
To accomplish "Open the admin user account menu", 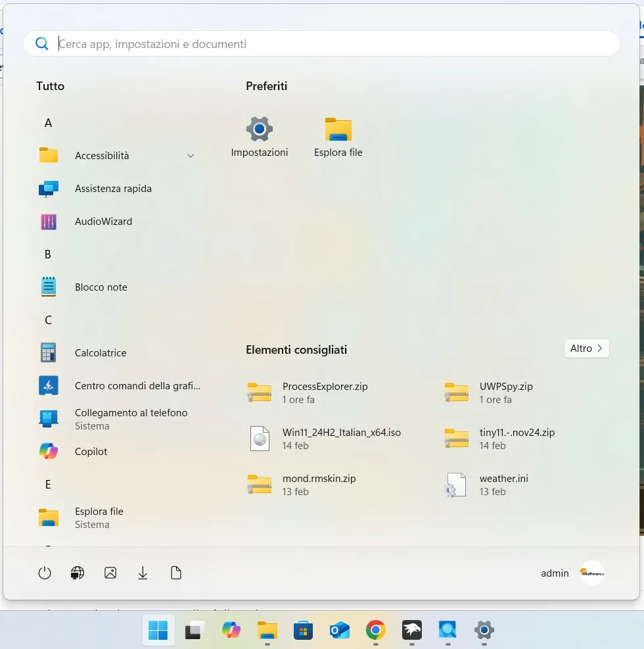I will click(x=572, y=573).
